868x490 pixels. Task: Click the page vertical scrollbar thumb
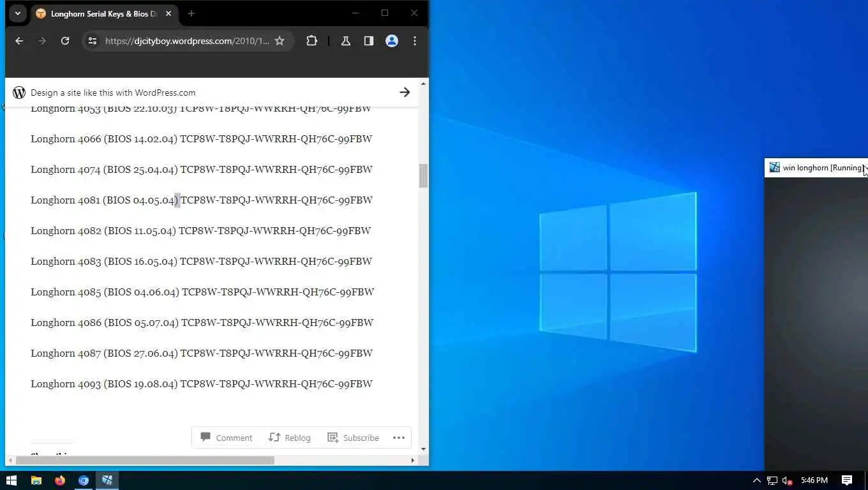(x=423, y=175)
